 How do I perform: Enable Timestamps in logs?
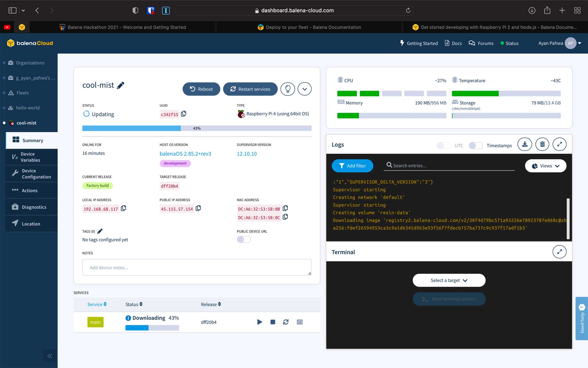coord(475,145)
